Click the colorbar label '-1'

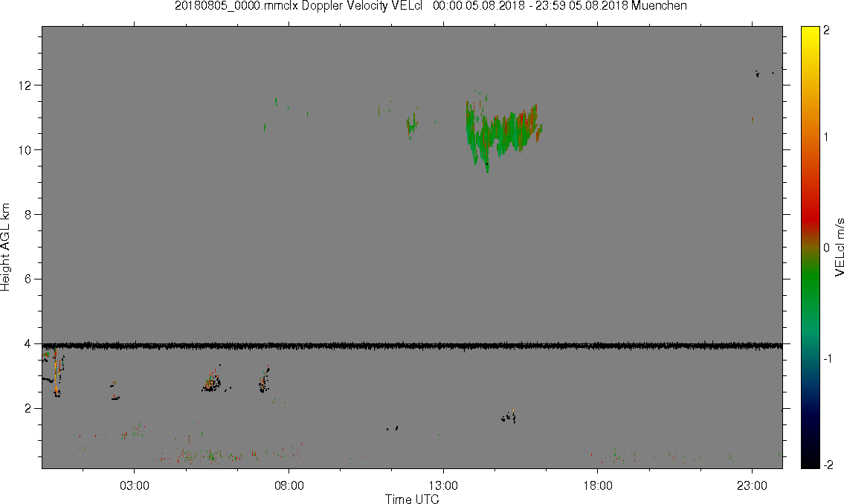828,359
